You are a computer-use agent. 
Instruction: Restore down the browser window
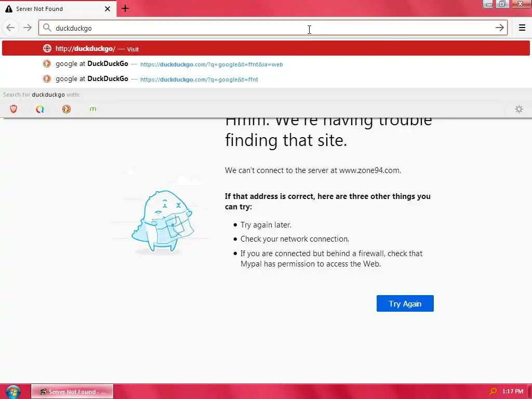click(502, 4)
